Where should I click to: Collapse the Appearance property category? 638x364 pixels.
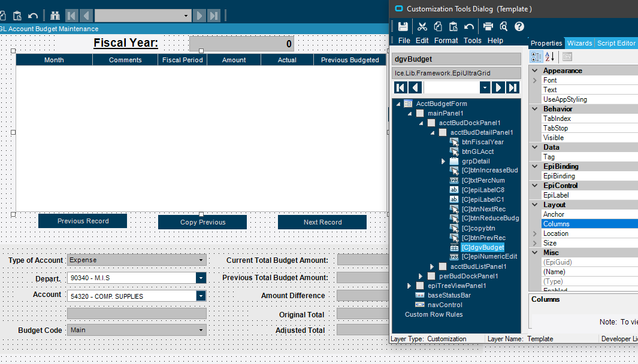(535, 71)
